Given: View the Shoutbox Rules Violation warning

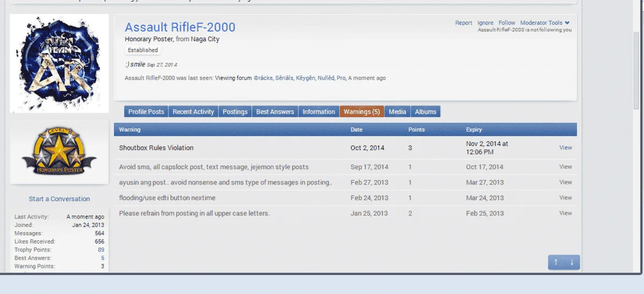Looking at the screenshot, I should 566,147.
